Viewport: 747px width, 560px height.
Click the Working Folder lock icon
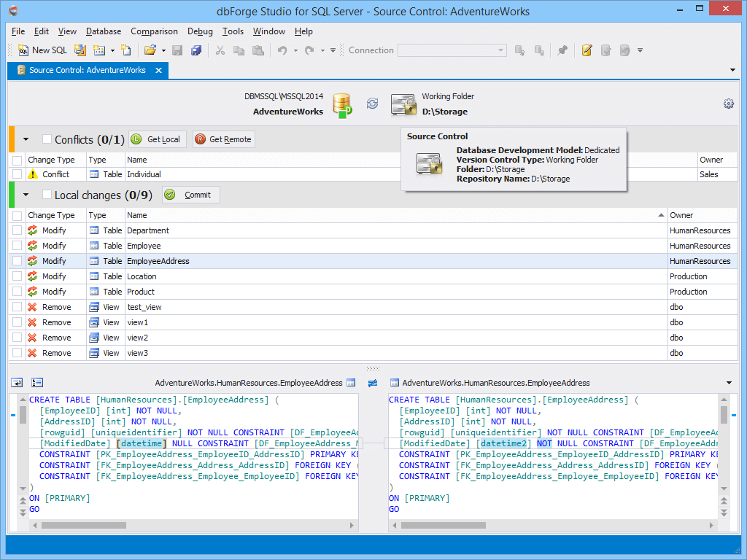point(403,105)
